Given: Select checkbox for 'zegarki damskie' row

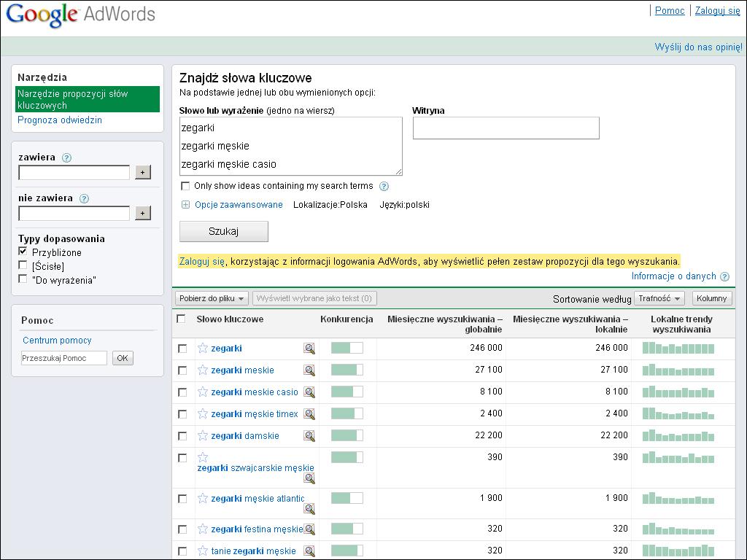Looking at the screenshot, I should pyautogui.click(x=182, y=436).
